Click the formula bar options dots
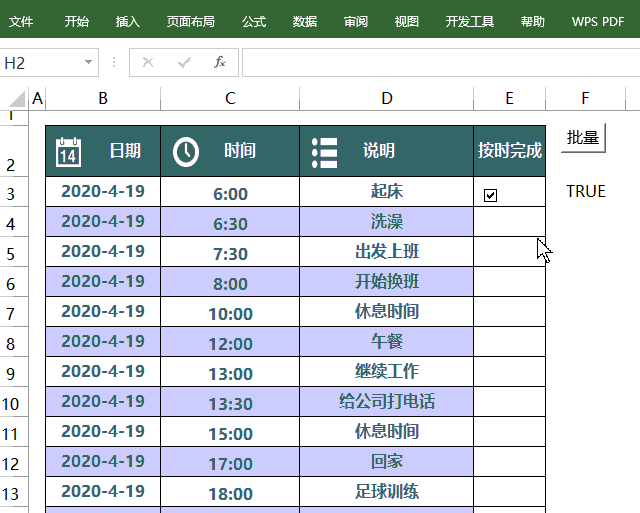The height and width of the screenshot is (513, 640). (114, 62)
